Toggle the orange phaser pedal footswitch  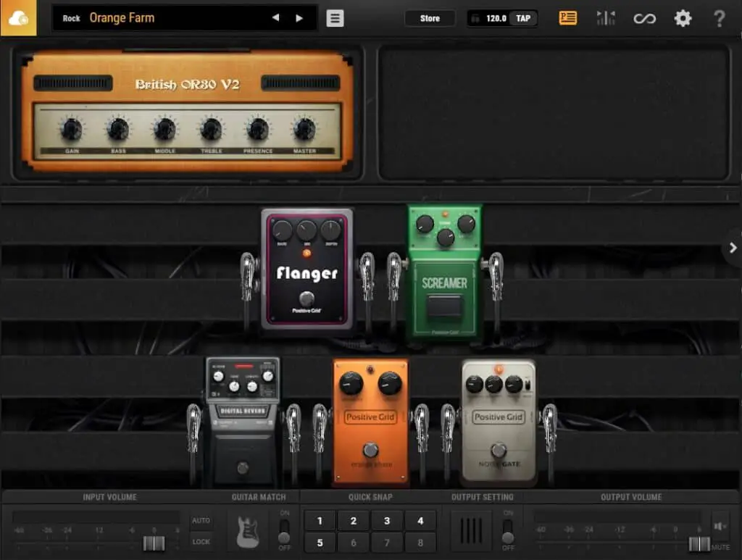pyautogui.click(x=370, y=450)
